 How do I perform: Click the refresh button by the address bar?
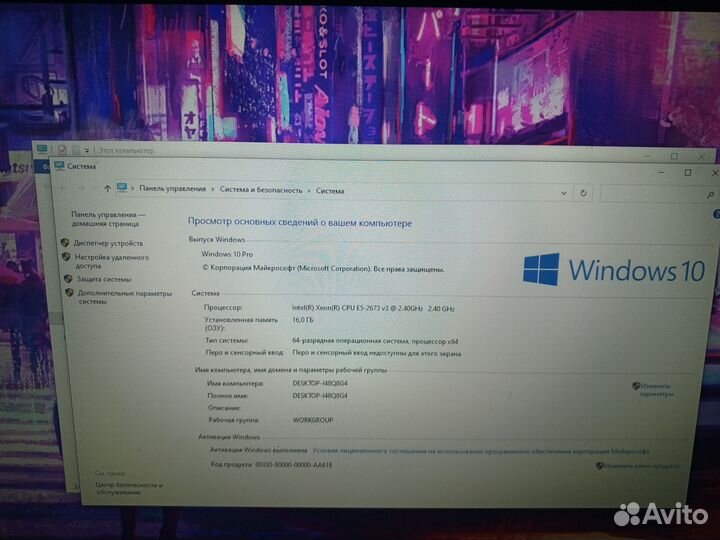pos(584,191)
